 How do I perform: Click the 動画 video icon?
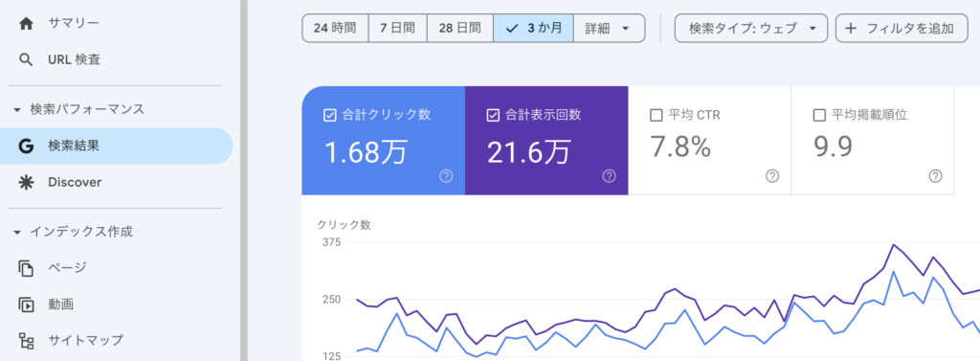click(26, 305)
